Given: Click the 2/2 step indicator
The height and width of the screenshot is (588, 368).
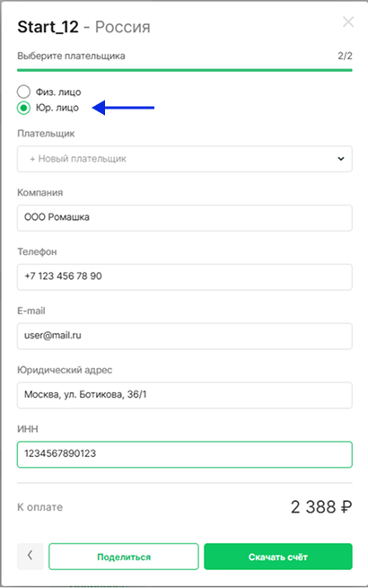Looking at the screenshot, I should [x=345, y=56].
